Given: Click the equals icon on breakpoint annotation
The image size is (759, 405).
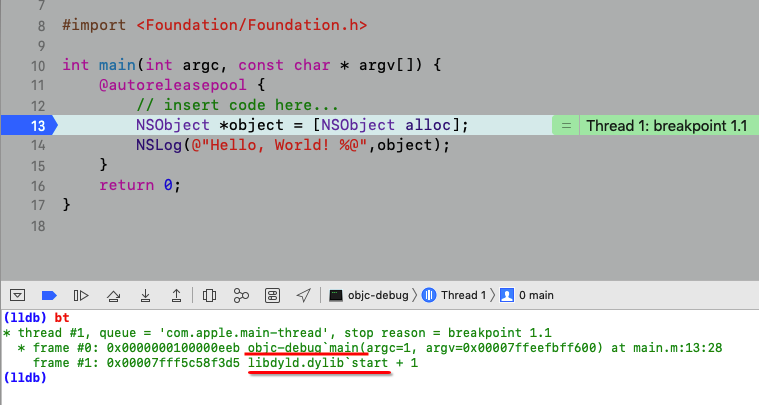Looking at the screenshot, I should point(566,126).
